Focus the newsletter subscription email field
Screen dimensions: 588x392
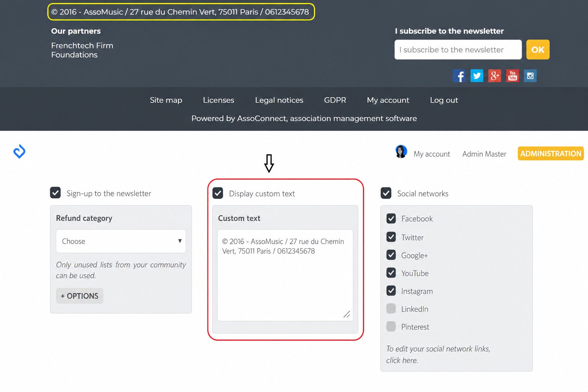458,50
